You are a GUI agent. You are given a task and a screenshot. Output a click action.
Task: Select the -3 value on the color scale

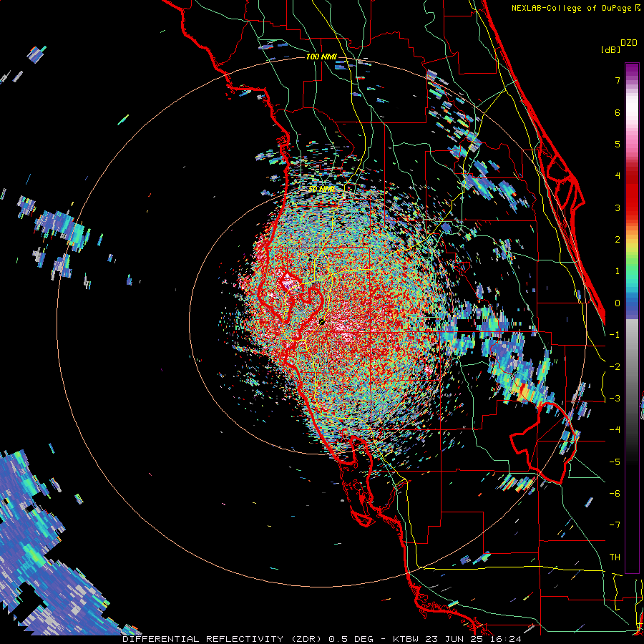click(615, 399)
